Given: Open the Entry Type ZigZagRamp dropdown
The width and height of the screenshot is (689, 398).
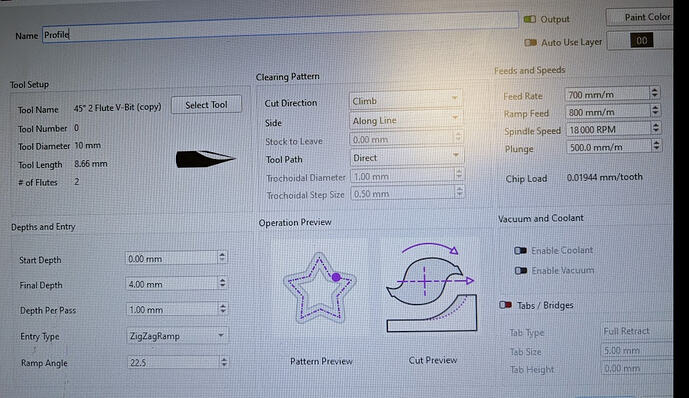Looking at the screenshot, I should 177,336.
